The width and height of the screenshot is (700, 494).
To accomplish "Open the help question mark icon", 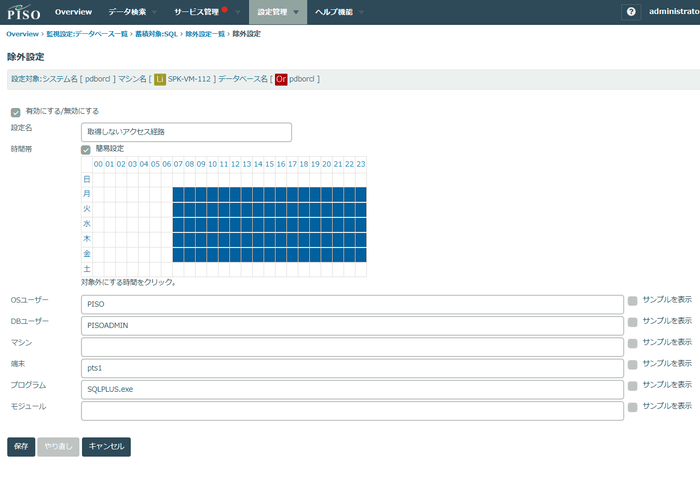I will click(x=631, y=12).
